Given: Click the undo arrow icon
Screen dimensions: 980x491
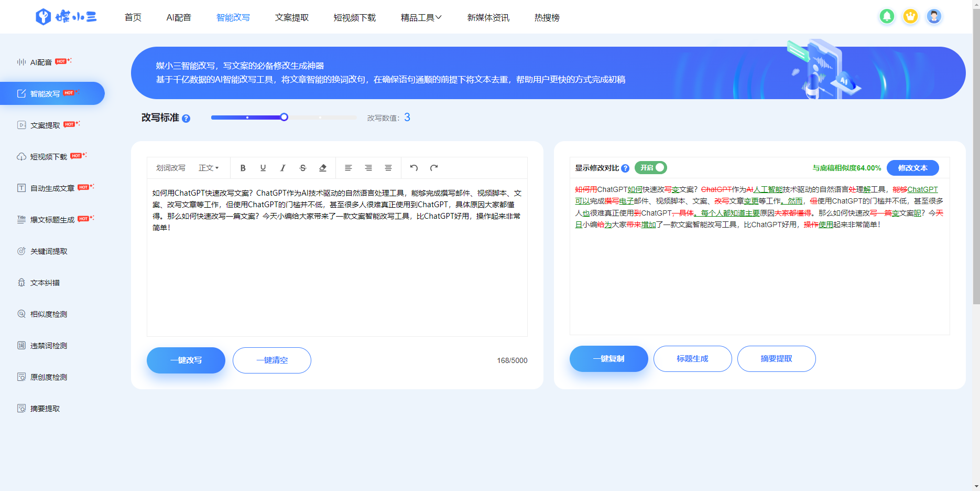Looking at the screenshot, I should pos(414,168).
